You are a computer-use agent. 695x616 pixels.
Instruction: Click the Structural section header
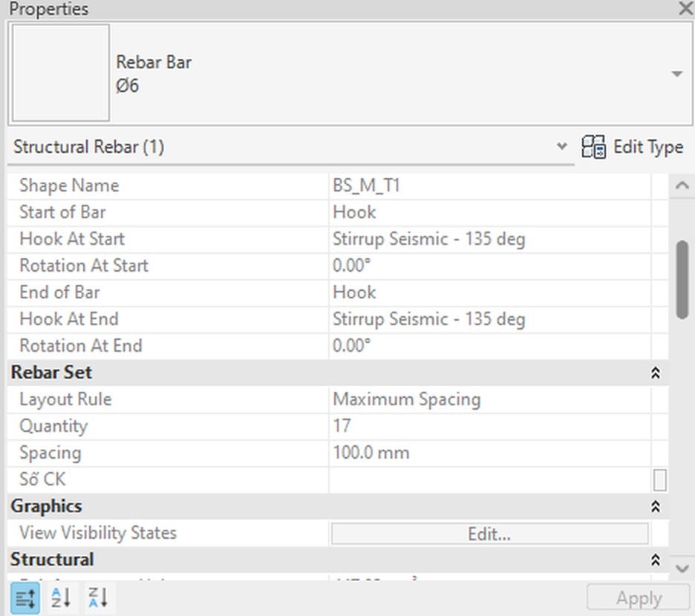338,560
